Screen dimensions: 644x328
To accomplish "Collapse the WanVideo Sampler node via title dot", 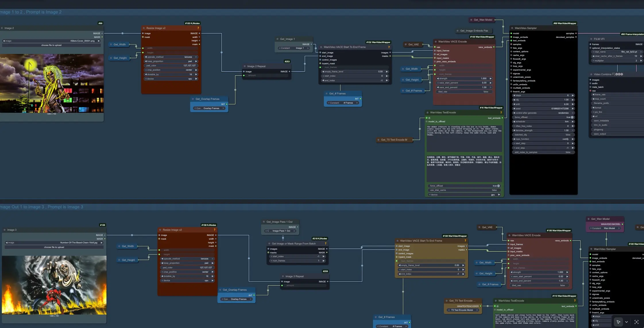I will point(512,28).
